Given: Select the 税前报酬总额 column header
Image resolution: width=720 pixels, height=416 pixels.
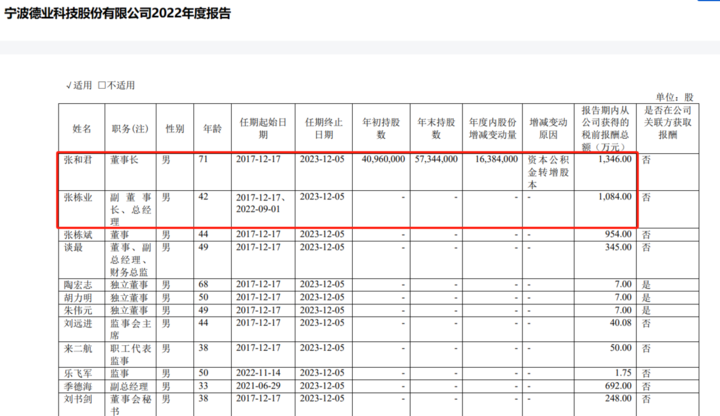Looking at the screenshot, I should tap(605, 129).
